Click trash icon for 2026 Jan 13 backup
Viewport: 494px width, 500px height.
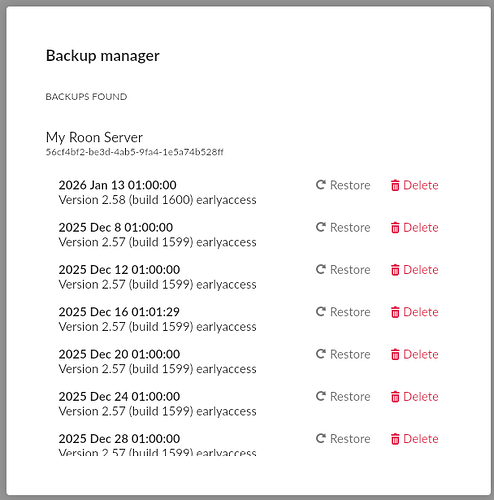tap(395, 185)
